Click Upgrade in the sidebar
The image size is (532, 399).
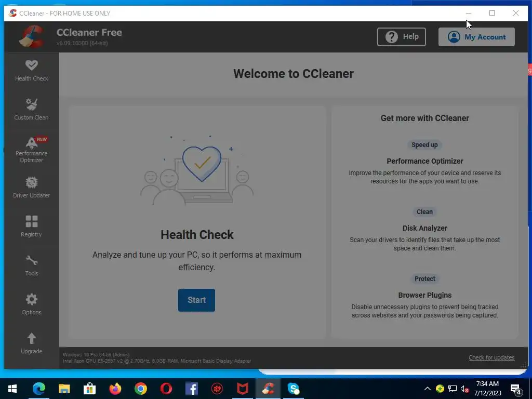(32, 343)
